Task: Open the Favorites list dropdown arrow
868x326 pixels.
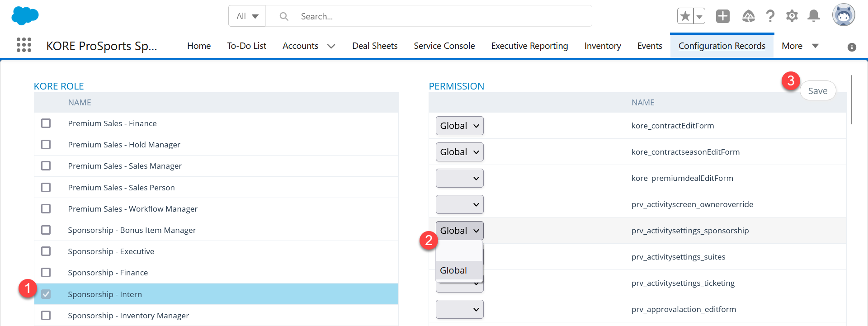Action: [699, 16]
